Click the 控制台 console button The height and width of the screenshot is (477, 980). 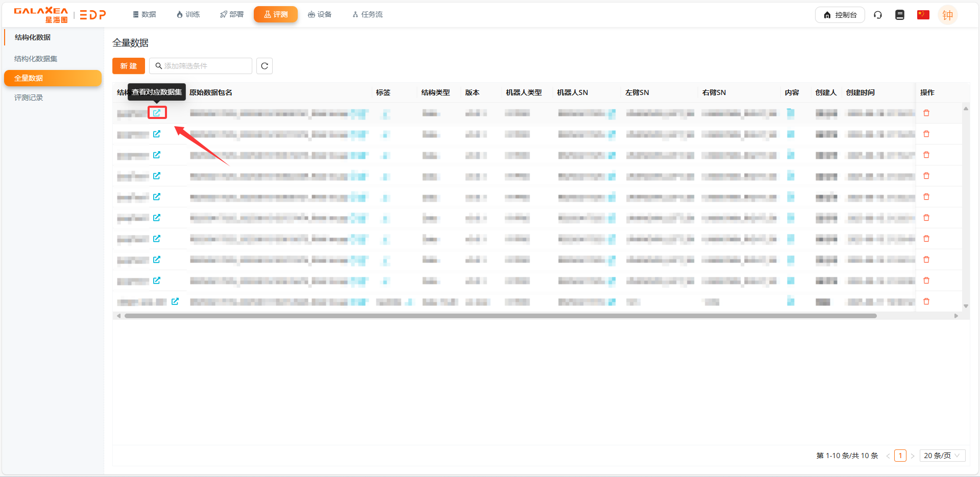pyautogui.click(x=840, y=15)
